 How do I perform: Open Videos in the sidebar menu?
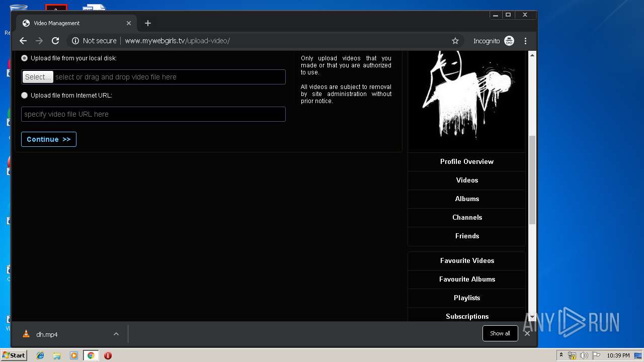(467, 180)
